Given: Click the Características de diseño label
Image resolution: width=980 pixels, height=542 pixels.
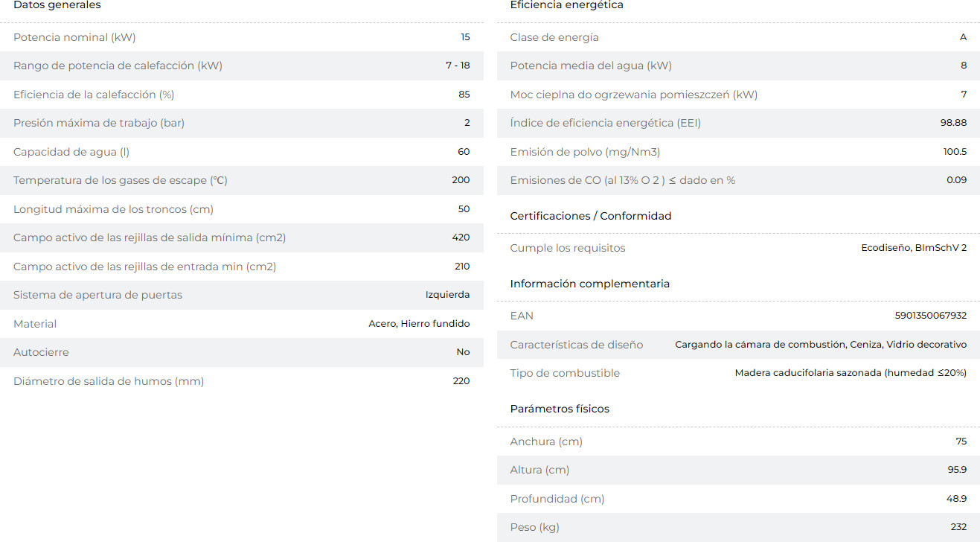Looking at the screenshot, I should point(576,345).
